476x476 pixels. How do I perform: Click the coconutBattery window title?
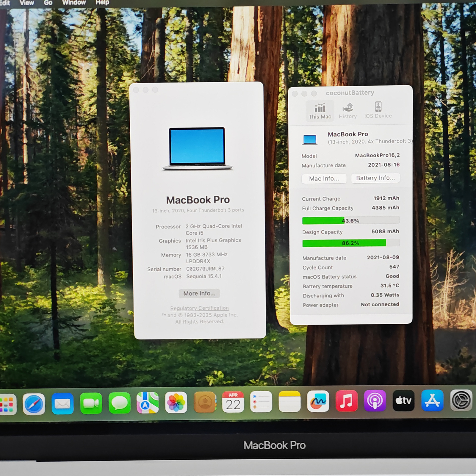(350, 93)
